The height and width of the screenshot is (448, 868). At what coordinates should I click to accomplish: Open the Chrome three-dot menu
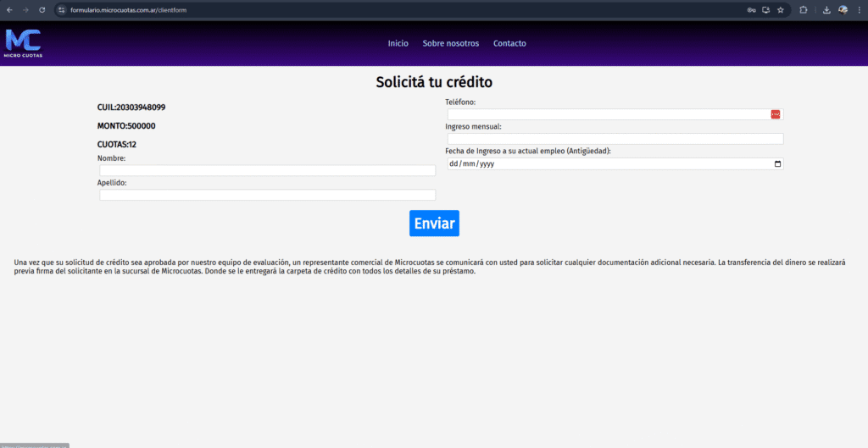(860, 10)
